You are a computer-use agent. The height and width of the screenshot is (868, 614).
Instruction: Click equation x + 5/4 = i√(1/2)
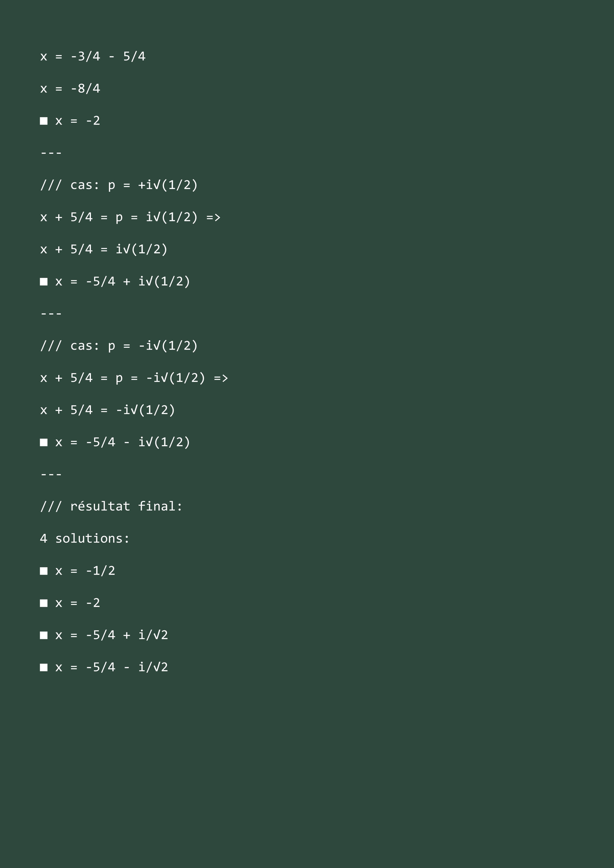[104, 249]
